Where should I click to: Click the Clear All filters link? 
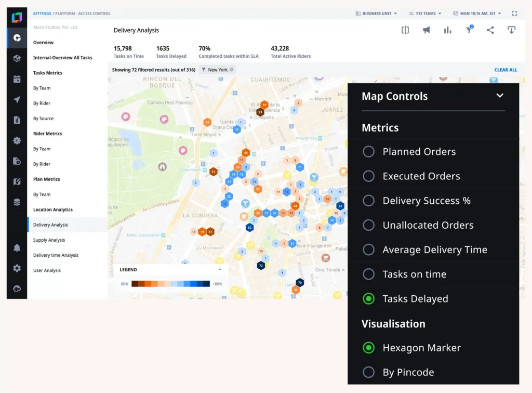(505, 70)
